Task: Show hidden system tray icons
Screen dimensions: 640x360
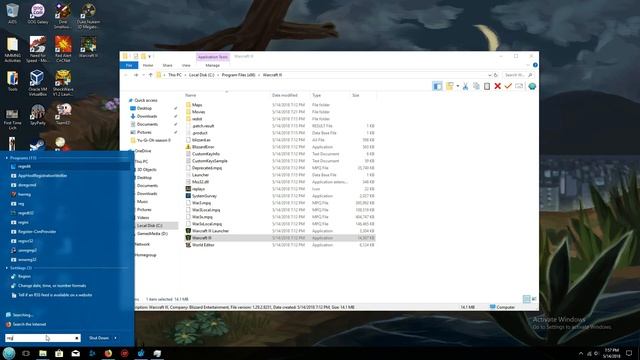Action: click(581, 353)
